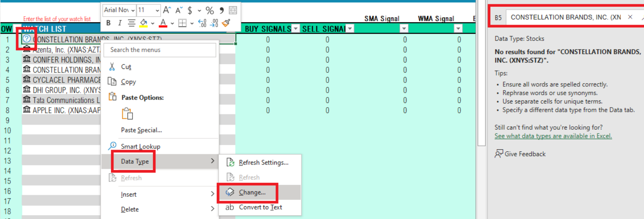Click the stock icon next to CYCLACEL PHARMACE
Image resolution: width=644 pixels, height=219 pixels.
point(27,80)
